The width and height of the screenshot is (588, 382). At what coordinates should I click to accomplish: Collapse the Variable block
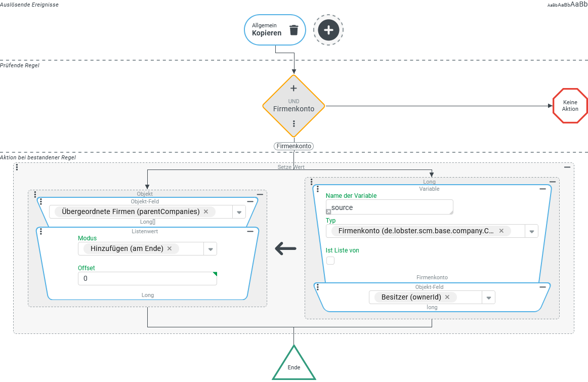[x=542, y=189]
